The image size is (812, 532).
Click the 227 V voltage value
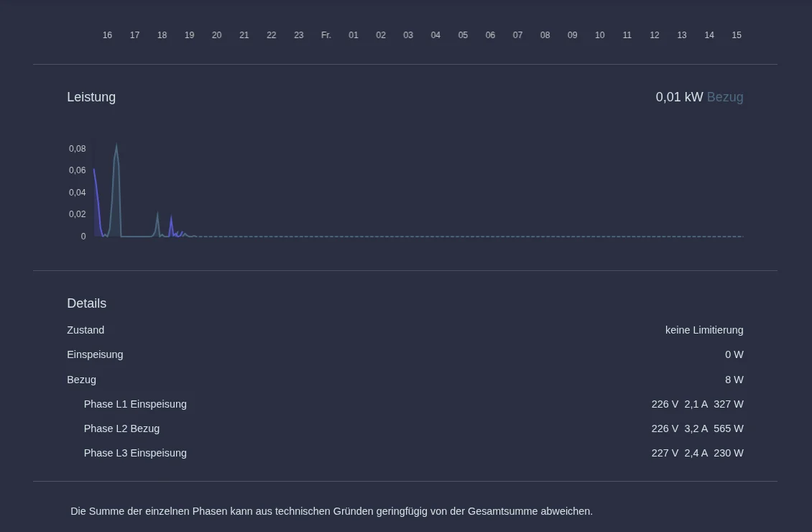665,453
